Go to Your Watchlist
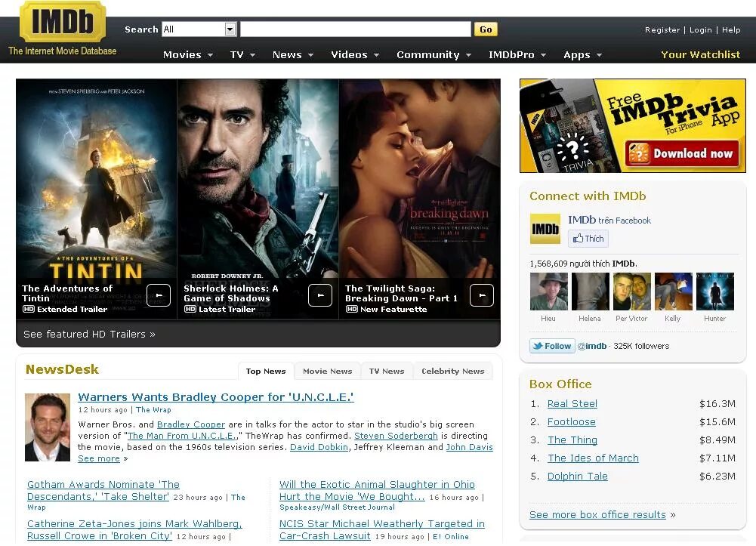 701,55
